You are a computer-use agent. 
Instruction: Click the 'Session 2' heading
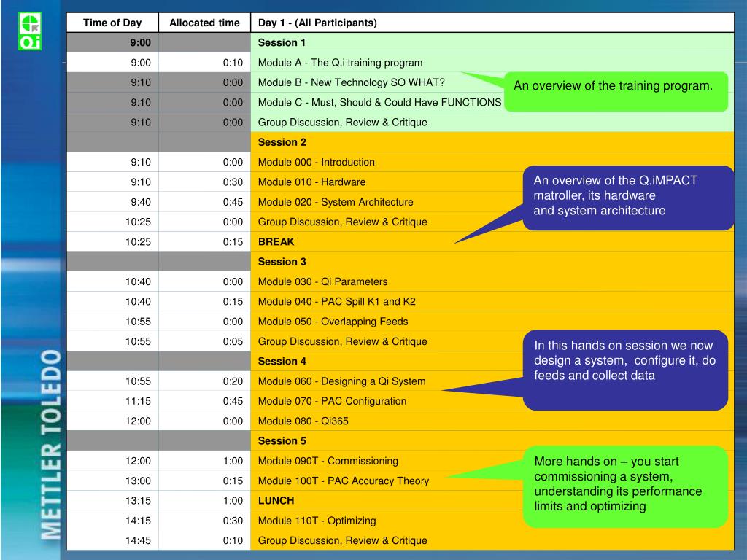(x=282, y=142)
